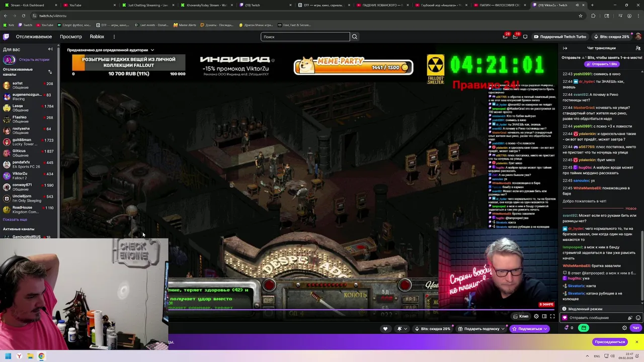644x362 pixels.
Task: Toggle theater mode icon
Action: coord(544,316)
